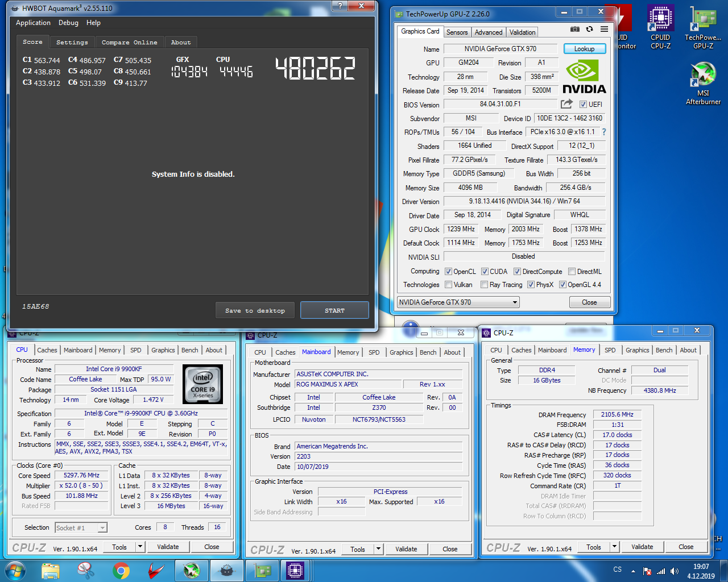Open File Explorer from the taskbar
Viewport: 728px width, 582px height.
tap(51, 571)
